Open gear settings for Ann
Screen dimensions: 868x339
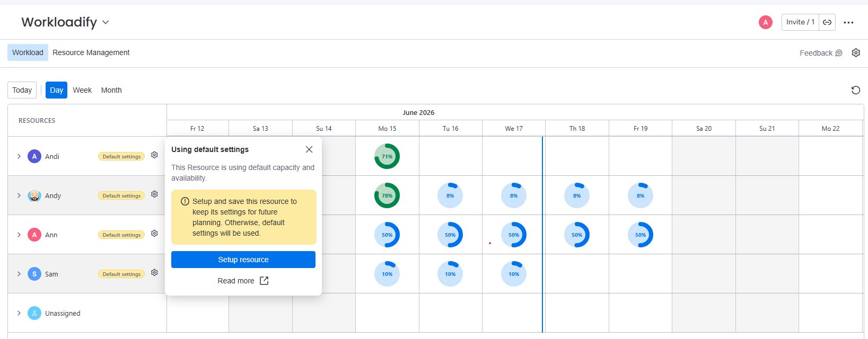click(154, 234)
